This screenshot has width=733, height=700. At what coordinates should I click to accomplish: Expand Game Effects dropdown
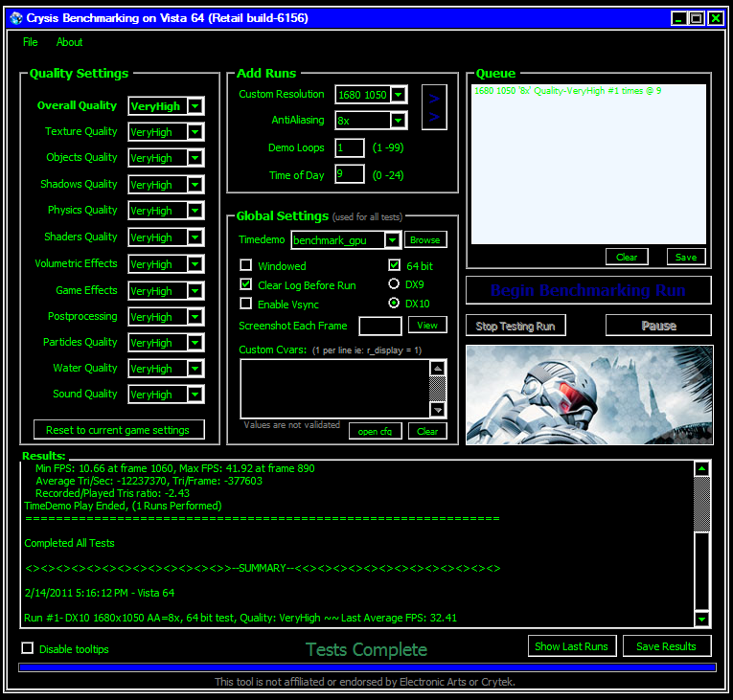tap(195, 291)
